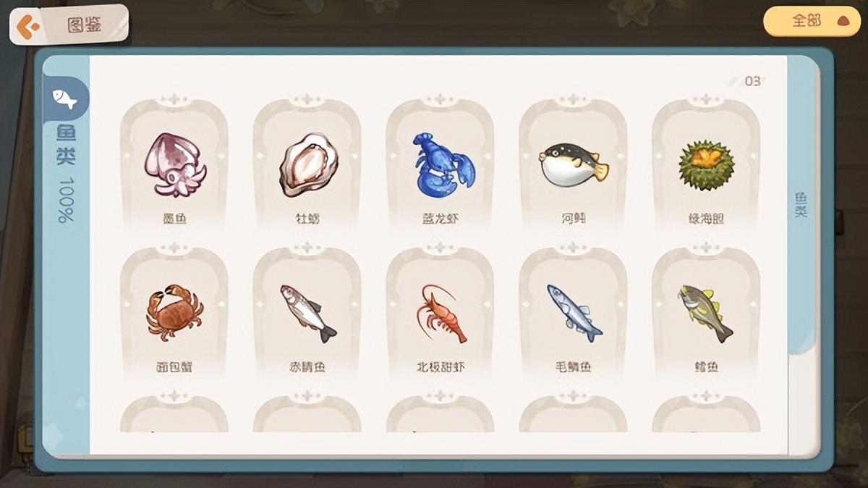This screenshot has width=868, height=488.
Task: Select the arctic sweet shrimp (北极甜虾)
Action: pos(441,311)
